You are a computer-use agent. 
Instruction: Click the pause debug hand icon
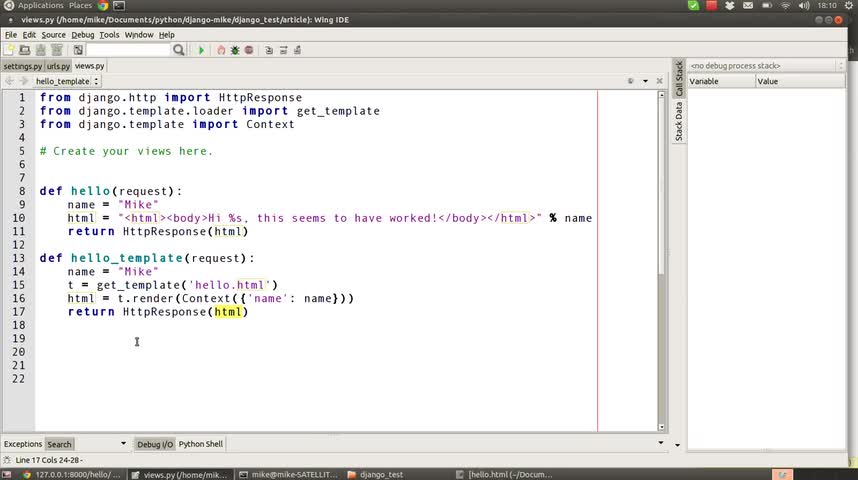click(x=221, y=50)
